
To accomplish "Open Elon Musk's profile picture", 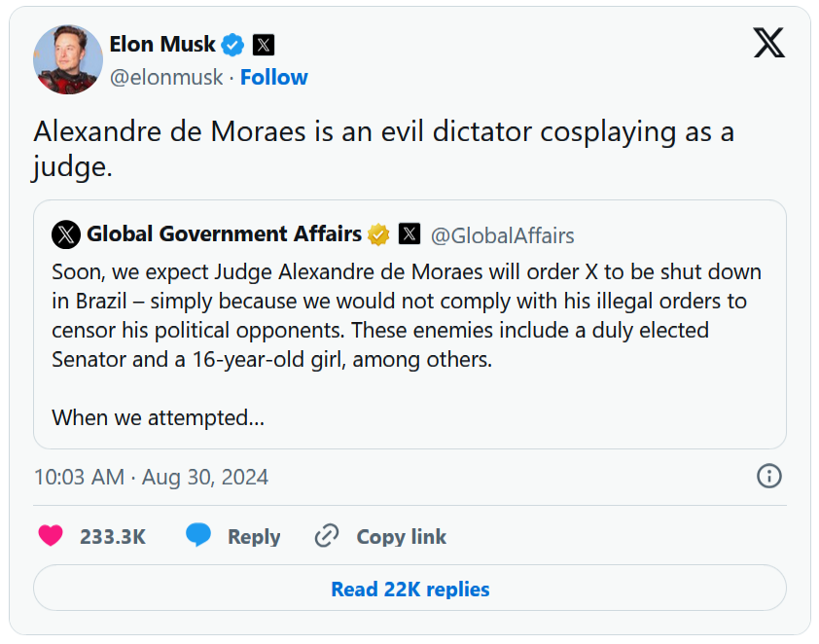I will (68, 59).
